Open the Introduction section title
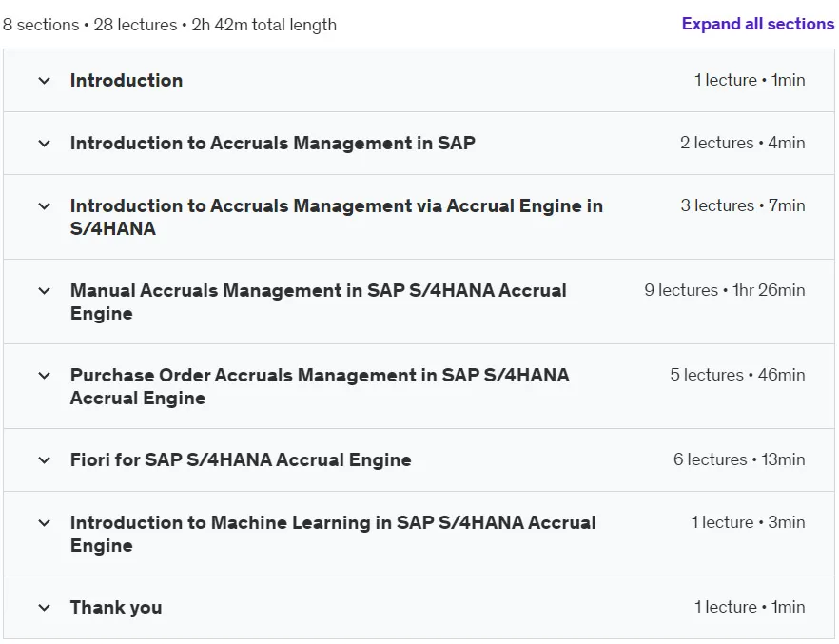The image size is (839, 644). (x=127, y=80)
